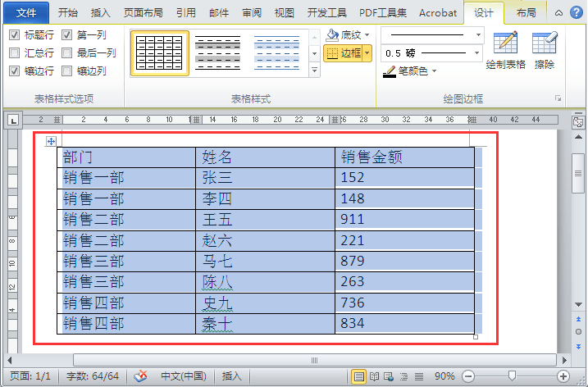Uncheck the Banded Rows (镶边行) checkbox
The width and height of the screenshot is (588, 387).
click(x=14, y=71)
